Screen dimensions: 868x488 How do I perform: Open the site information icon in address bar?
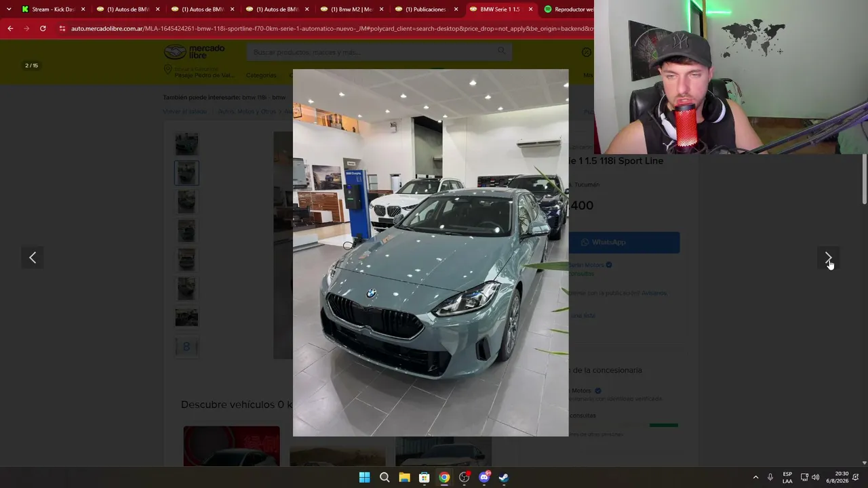(x=62, y=28)
